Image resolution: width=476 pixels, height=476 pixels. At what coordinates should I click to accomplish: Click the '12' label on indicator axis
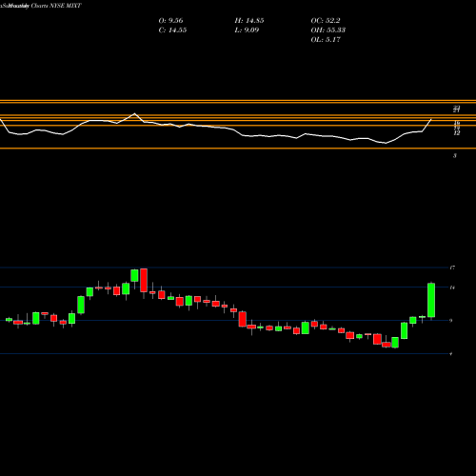[457, 133]
